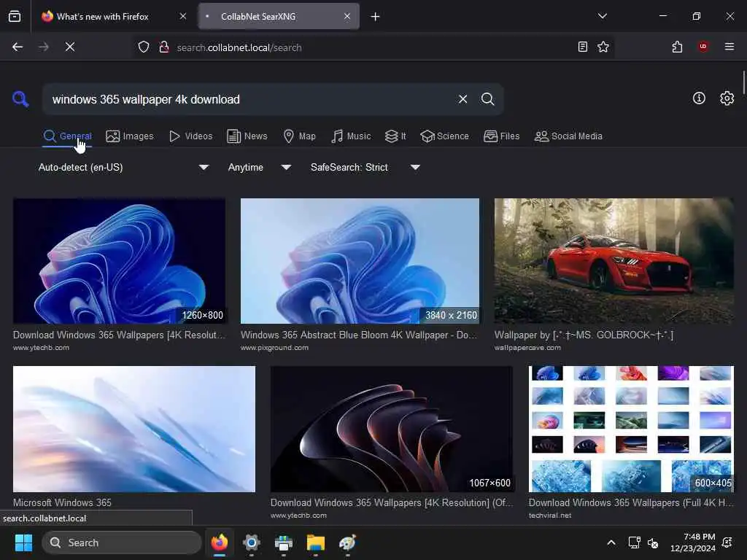Open the Microsoft Windows 365 thumbnail
747x560 pixels.
coord(134,429)
